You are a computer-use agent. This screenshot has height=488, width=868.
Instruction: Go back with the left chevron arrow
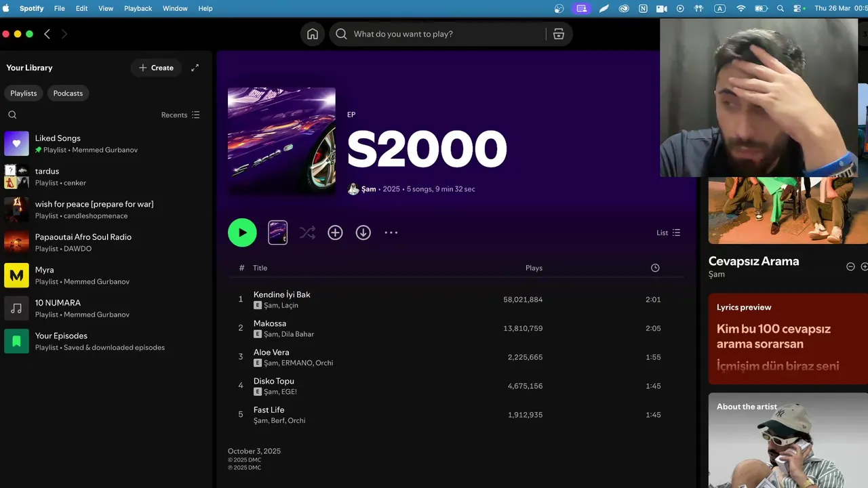pyautogui.click(x=47, y=34)
